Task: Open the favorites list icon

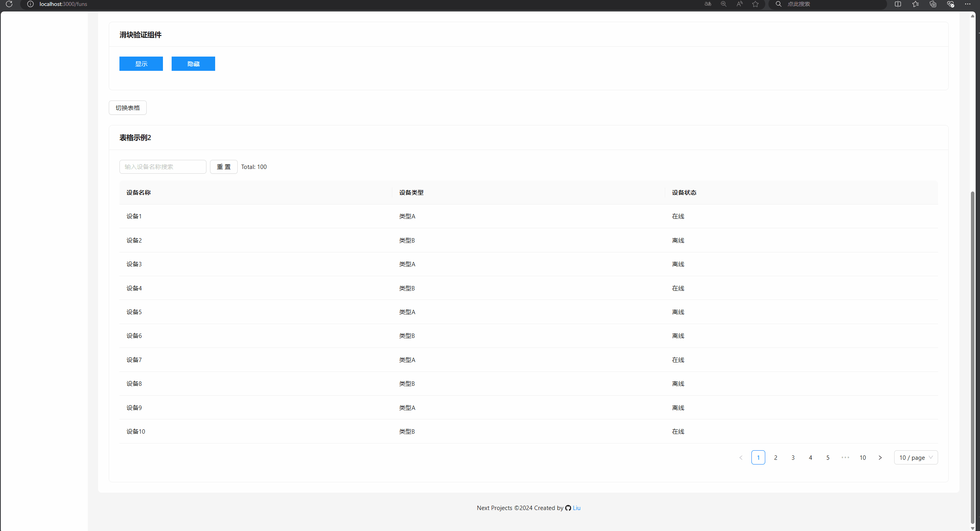Action: 915,4
